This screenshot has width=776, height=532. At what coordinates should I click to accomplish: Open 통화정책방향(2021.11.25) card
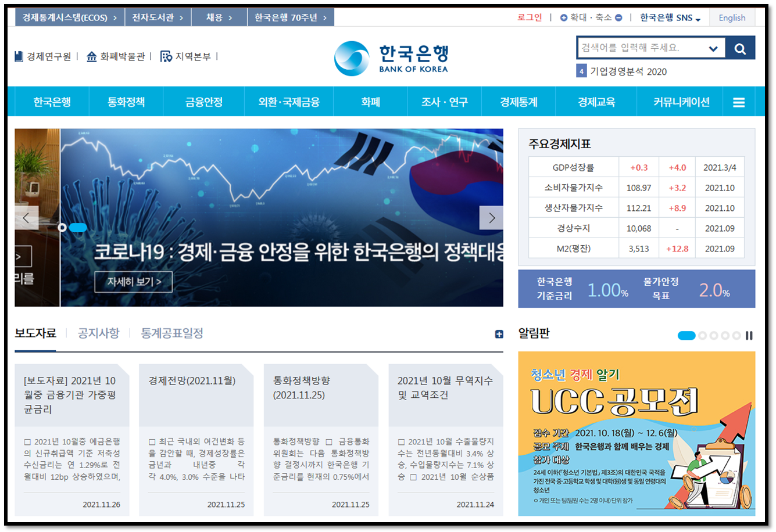(321, 440)
